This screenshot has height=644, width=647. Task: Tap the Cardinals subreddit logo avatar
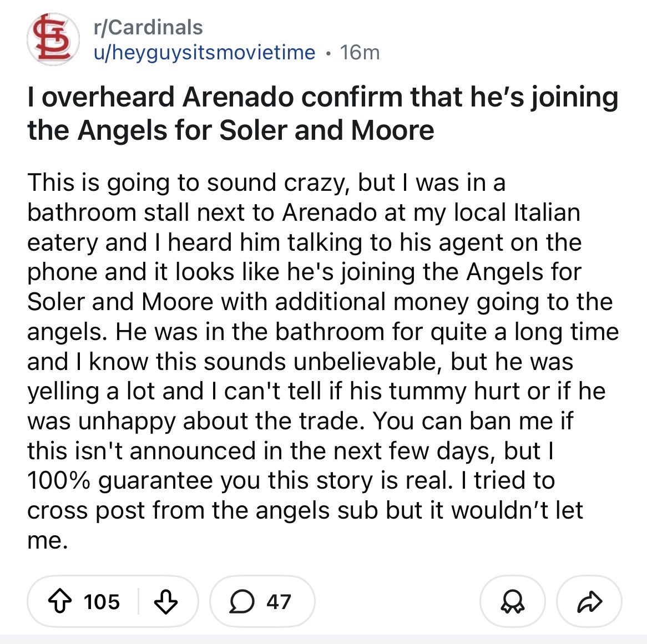[52, 39]
